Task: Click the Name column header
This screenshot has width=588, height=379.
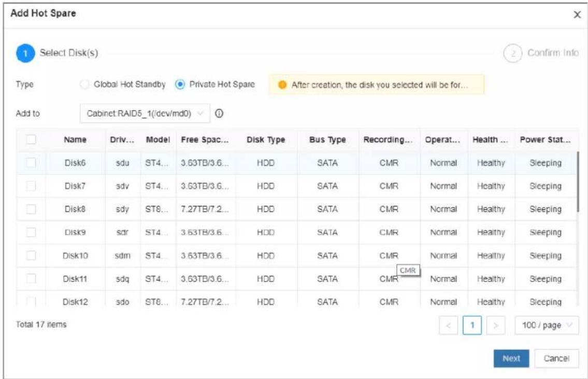Action: click(75, 139)
